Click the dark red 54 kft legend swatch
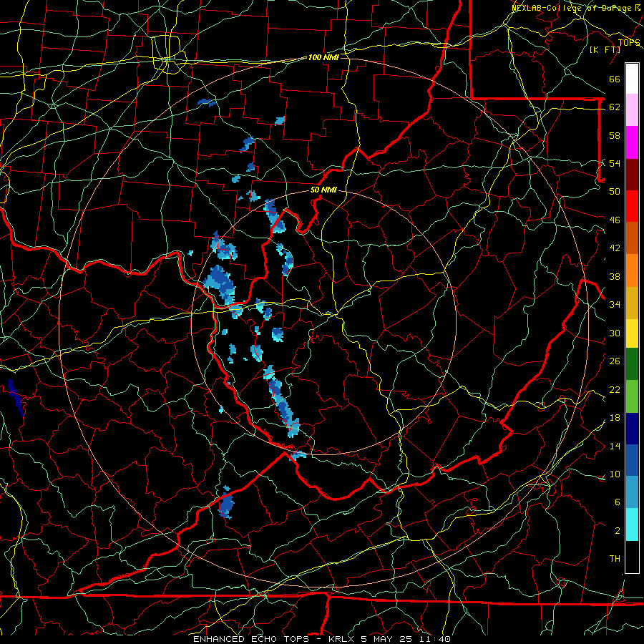Screen dimensions: 644x644 [x=632, y=174]
